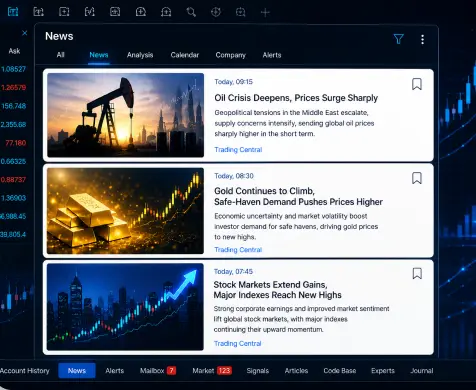Click the Today, 07:45 timestamp

[x=233, y=271]
